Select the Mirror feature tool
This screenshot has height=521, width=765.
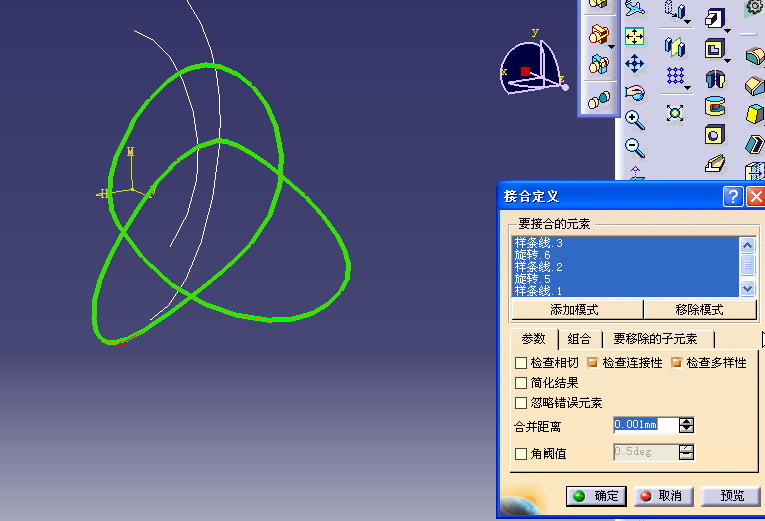675,47
